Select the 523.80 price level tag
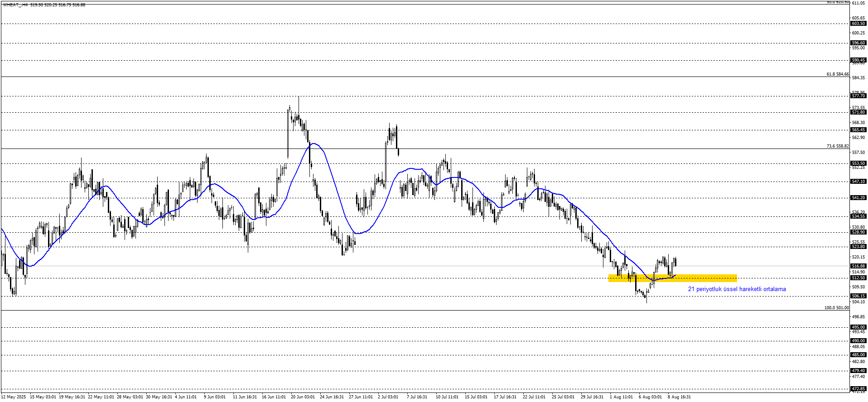868x402 pixels. [x=858, y=247]
